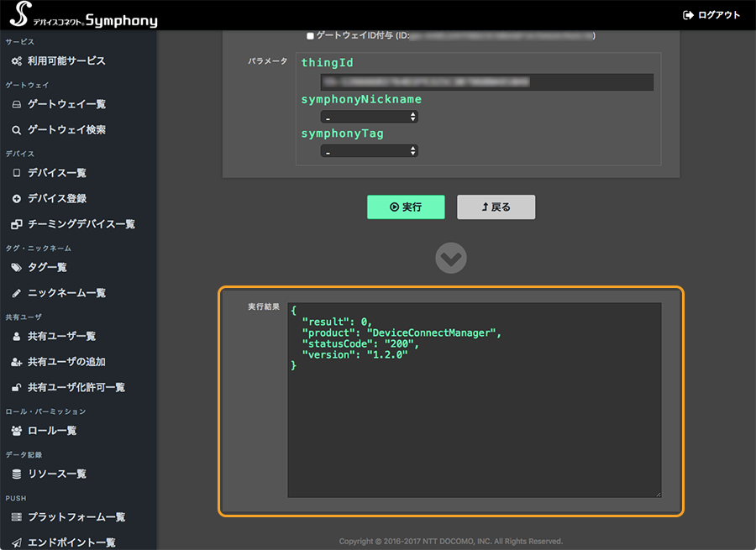Click the magnifier icon for ゲートウェイ検索
This screenshot has height=550, width=756.
pyautogui.click(x=17, y=130)
